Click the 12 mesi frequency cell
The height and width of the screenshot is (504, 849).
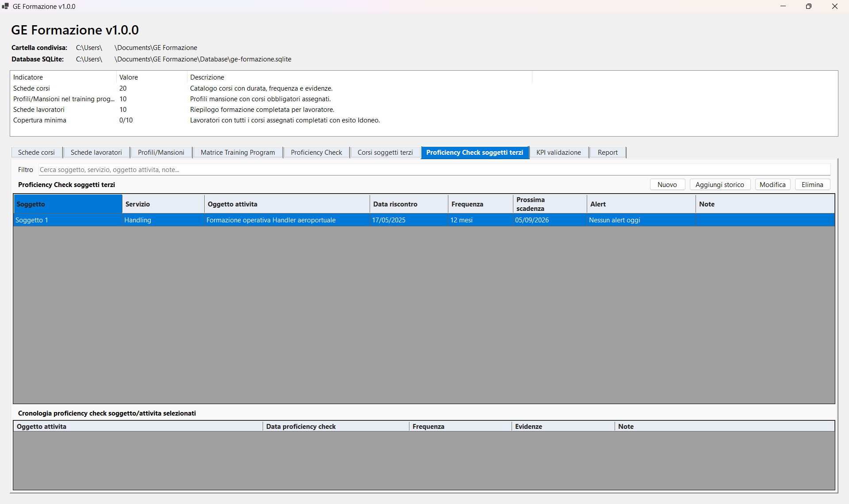point(481,220)
